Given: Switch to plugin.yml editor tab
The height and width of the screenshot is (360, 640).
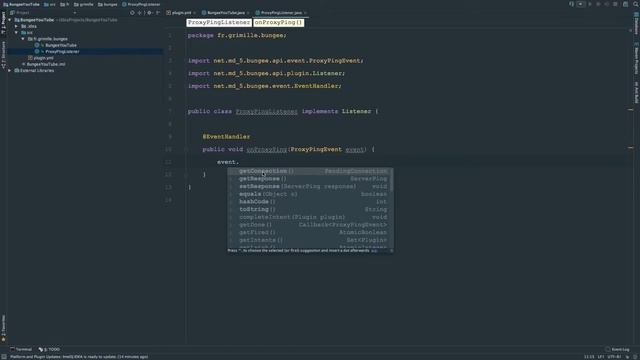Looking at the screenshot, I should click(x=181, y=13).
